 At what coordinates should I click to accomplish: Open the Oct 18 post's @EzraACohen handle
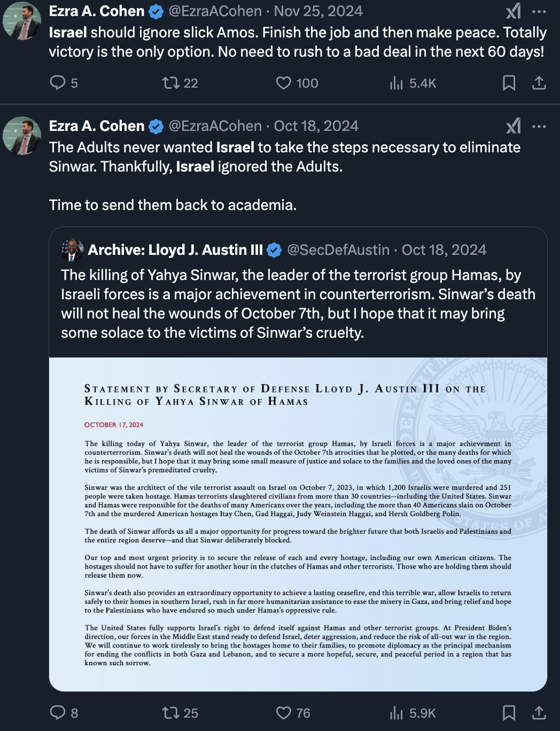(215, 126)
